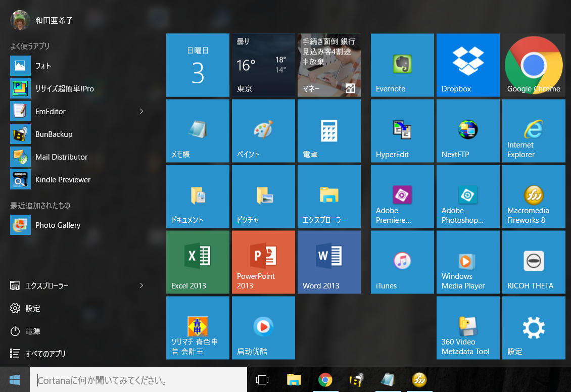The height and width of the screenshot is (392, 571).
Task: Open the Evernote tile
Action: tap(402, 65)
